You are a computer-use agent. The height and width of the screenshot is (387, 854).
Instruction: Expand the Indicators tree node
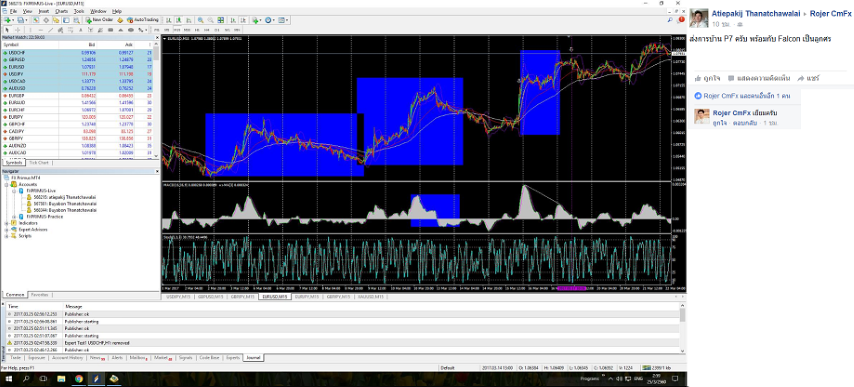coord(7,223)
